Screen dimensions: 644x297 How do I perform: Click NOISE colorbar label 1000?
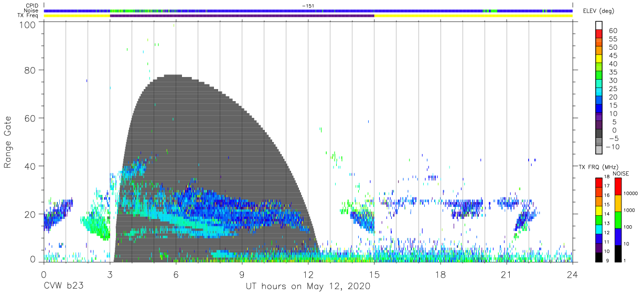click(x=630, y=210)
